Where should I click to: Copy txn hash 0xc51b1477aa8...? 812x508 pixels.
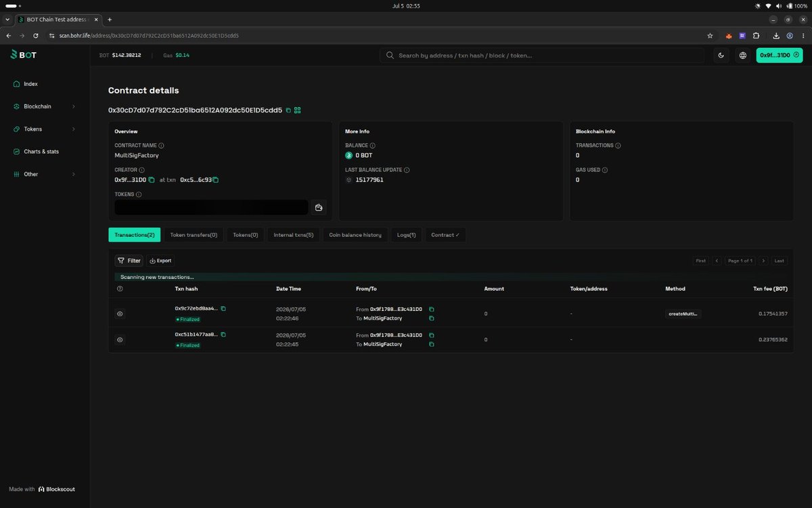coord(223,335)
